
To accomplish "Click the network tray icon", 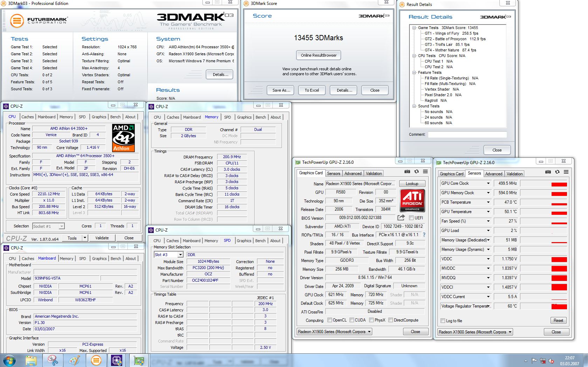I will click(543, 361).
